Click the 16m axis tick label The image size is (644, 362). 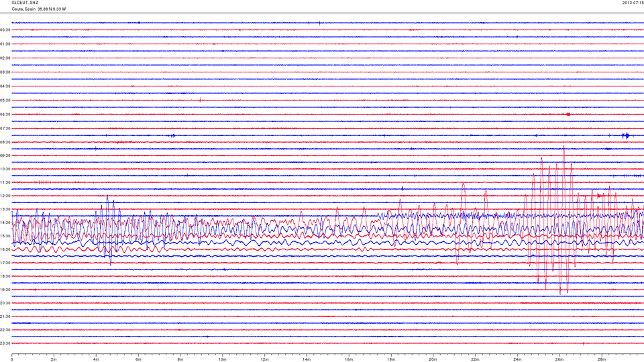click(349, 359)
